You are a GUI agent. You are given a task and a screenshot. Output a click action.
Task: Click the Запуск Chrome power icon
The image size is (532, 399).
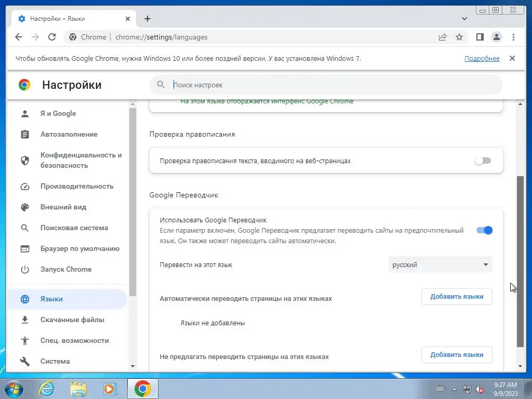pyautogui.click(x=25, y=270)
